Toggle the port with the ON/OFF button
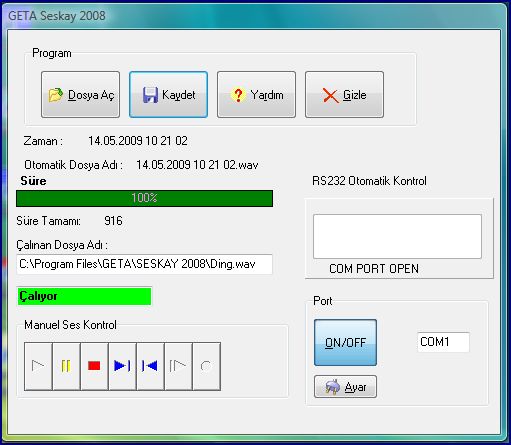The image size is (511, 445). [x=345, y=343]
